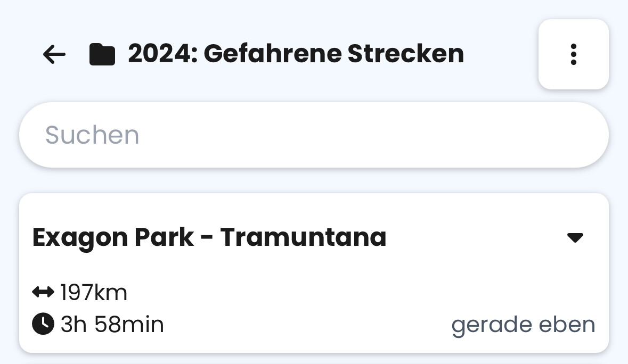The width and height of the screenshot is (628, 364).
Task: Select the Exagon Park route card
Action: (x=314, y=273)
